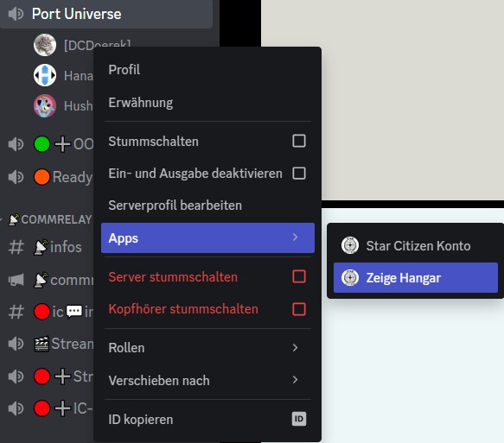This screenshot has width=504, height=443.
Task: Click the hash icon of infos channel
Action: pos(16,247)
